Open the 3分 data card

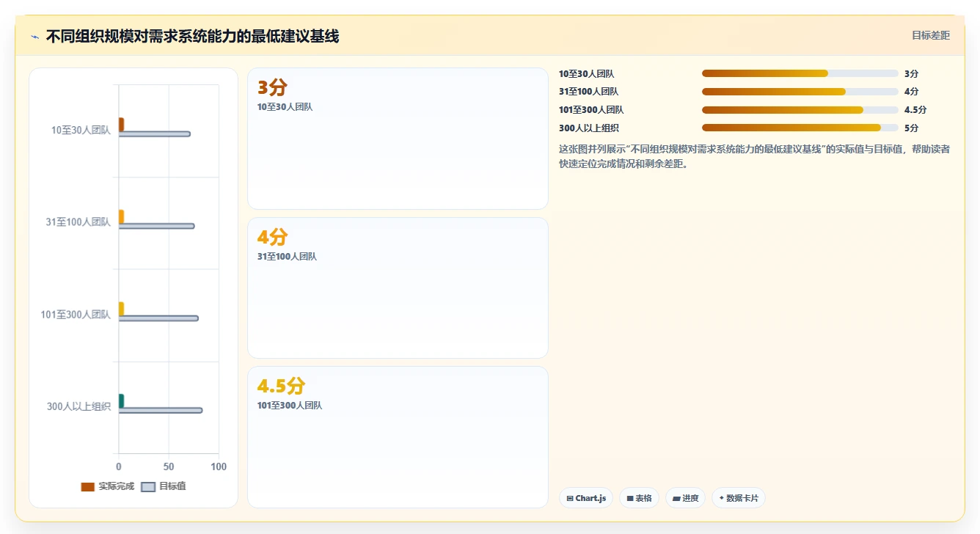click(x=398, y=139)
